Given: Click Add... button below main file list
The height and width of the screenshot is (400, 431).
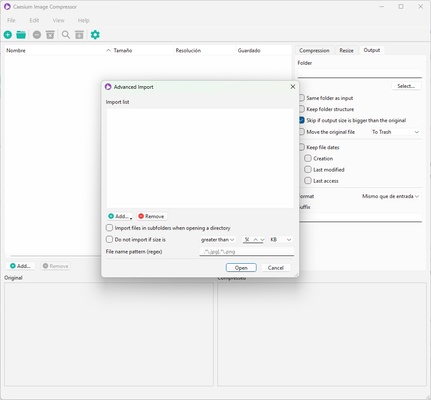Looking at the screenshot, I should pyautogui.click(x=21, y=266).
